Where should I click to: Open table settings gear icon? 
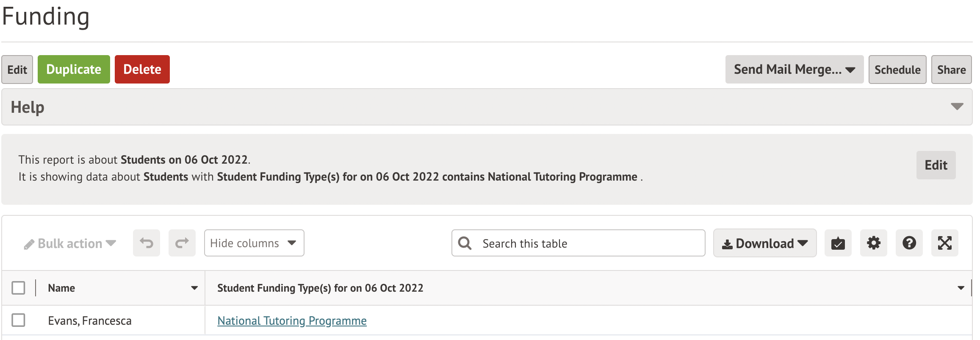click(873, 243)
